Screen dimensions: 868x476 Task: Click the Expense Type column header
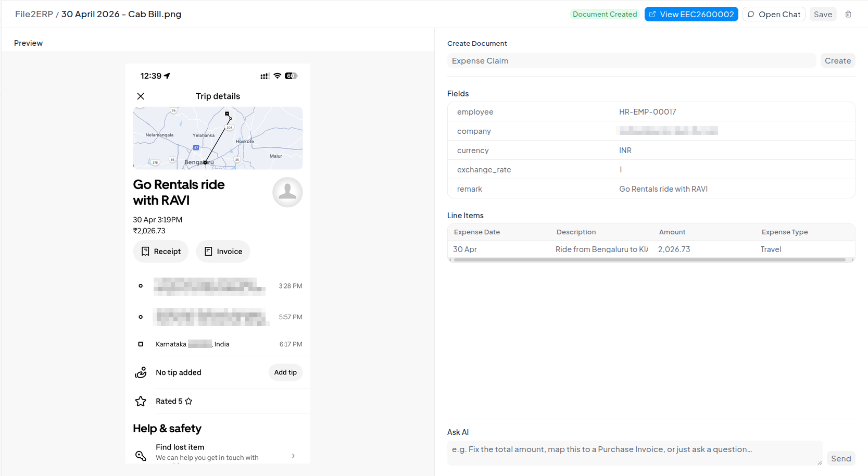click(x=785, y=232)
